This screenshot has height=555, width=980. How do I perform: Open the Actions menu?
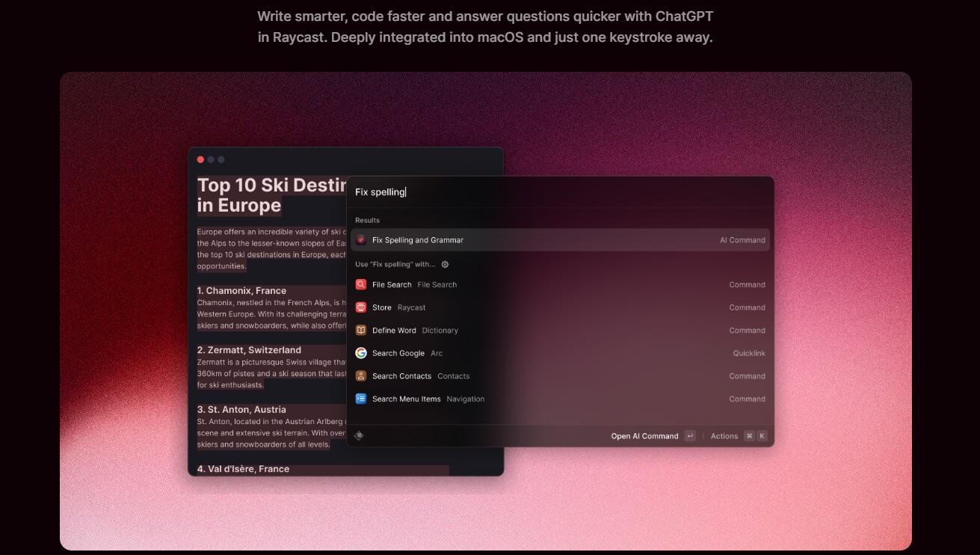(724, 436)
